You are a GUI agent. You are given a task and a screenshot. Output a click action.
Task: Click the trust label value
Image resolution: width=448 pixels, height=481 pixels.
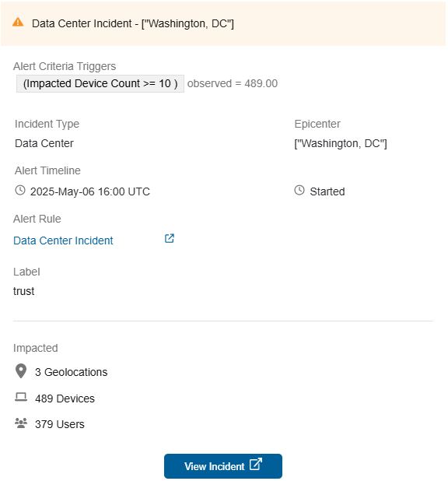pyautogui.click(x=23, y=291)
